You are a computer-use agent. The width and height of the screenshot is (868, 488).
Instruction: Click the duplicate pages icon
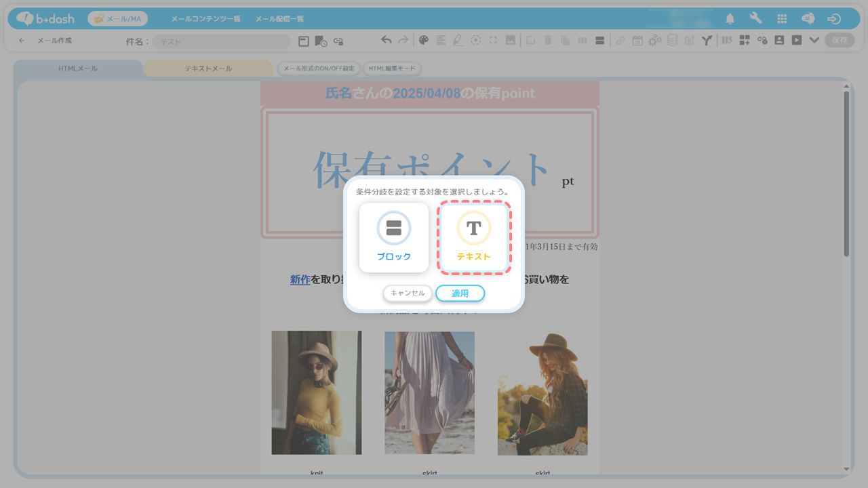565,41
